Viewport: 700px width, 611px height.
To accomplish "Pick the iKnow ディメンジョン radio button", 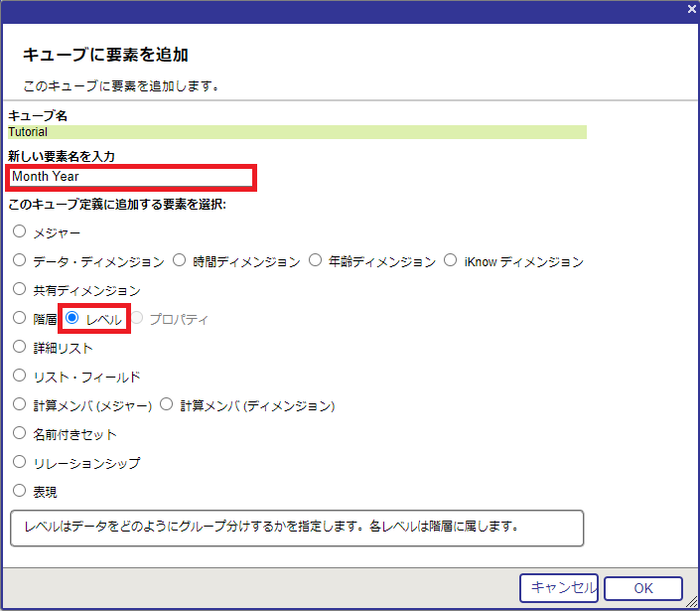I will click(451, 261).
